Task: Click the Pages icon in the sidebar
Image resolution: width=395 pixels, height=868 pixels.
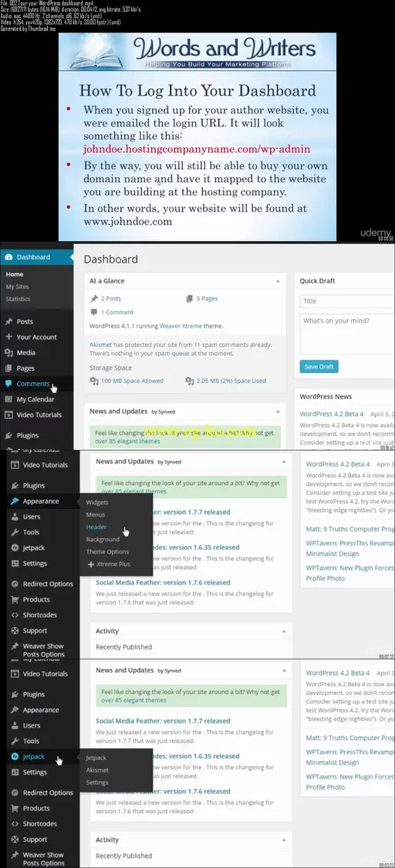Action: [x=8, y=368]
